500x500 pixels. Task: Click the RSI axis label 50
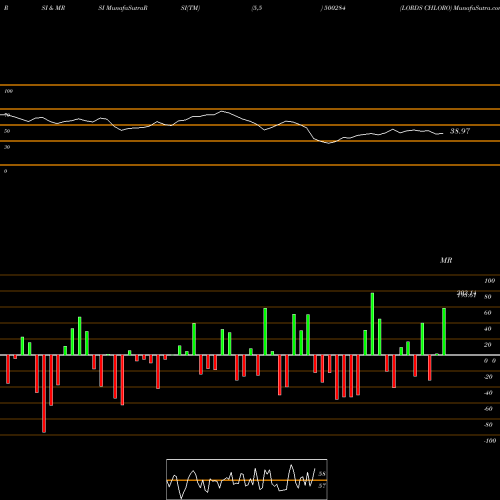click(x=7, y=131)
